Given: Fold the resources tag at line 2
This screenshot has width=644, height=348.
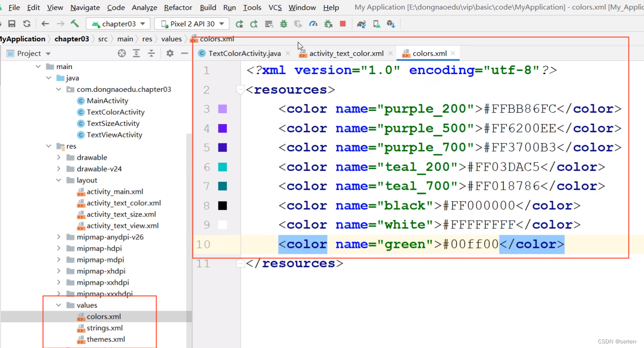Looking at the screenshot, I should pos(241,90).
